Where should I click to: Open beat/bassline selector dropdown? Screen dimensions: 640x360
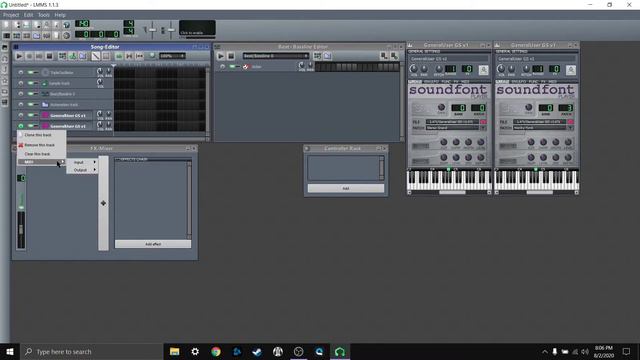276,56
